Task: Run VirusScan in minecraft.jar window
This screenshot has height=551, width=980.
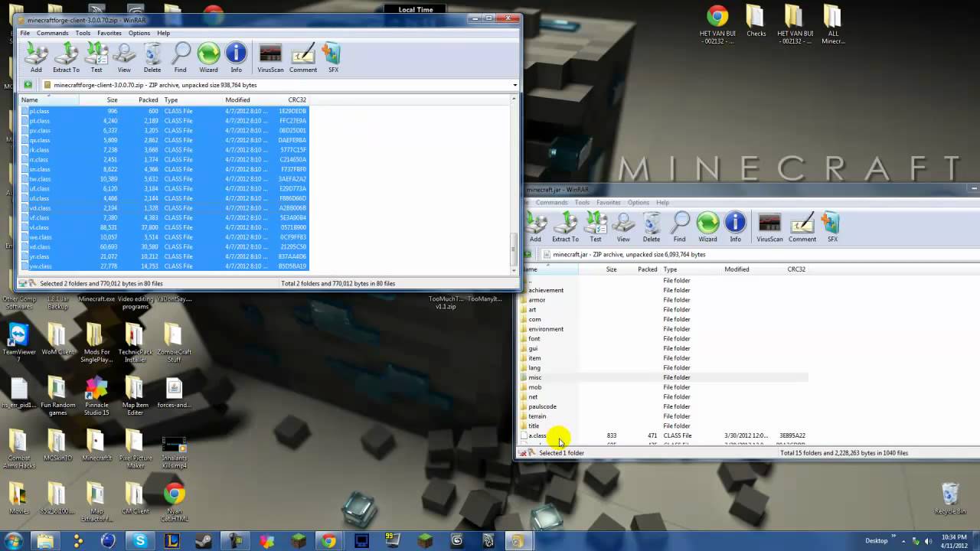Action: [769, 227]
